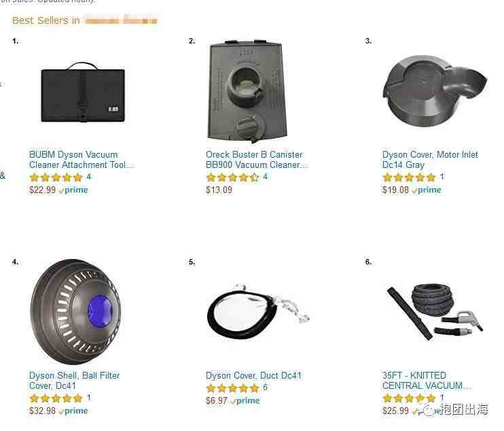
Task: Click the $13.09 Oreck price
Action: (x=219, y=190)
